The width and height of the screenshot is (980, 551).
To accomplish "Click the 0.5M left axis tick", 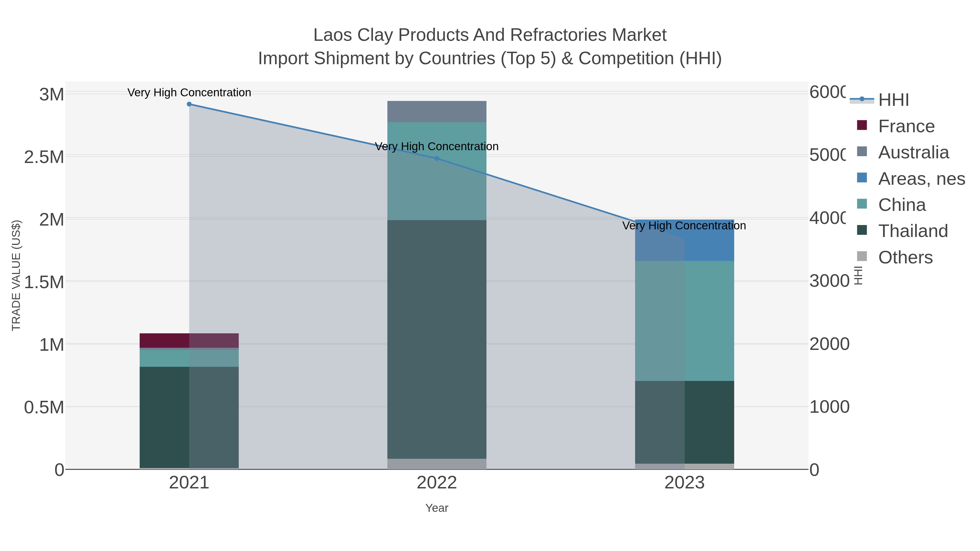I will [x=44, y=407].
